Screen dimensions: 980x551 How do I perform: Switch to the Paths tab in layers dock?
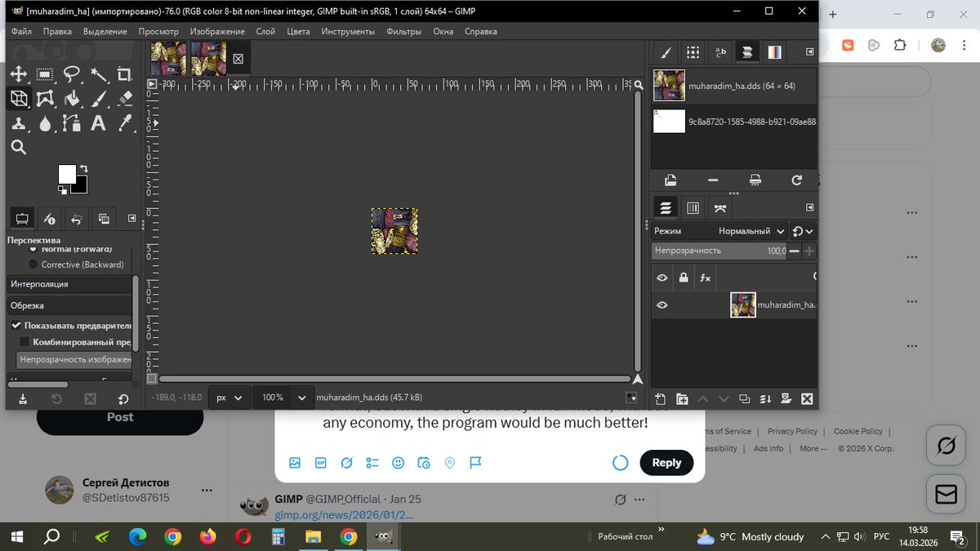pos(719,208)
